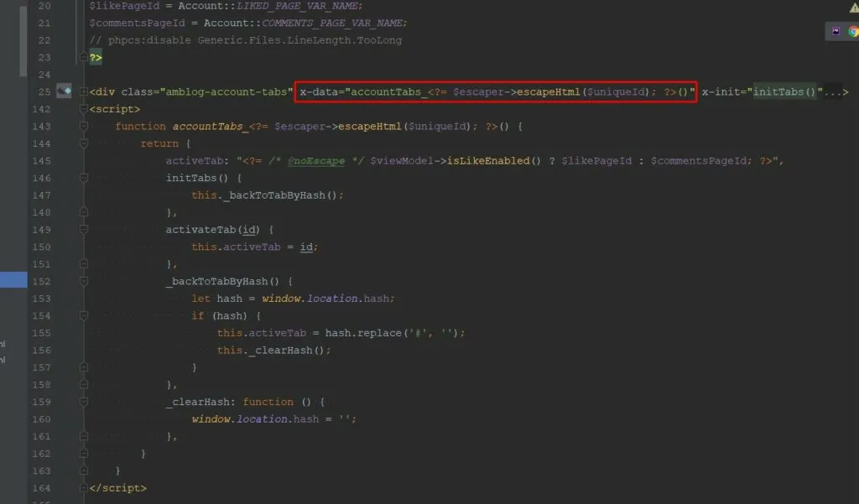The height and width of the screenshot is (504, 859).
Task: Select the highlighted item in left project panel
Action: click(x=13, y=280)
